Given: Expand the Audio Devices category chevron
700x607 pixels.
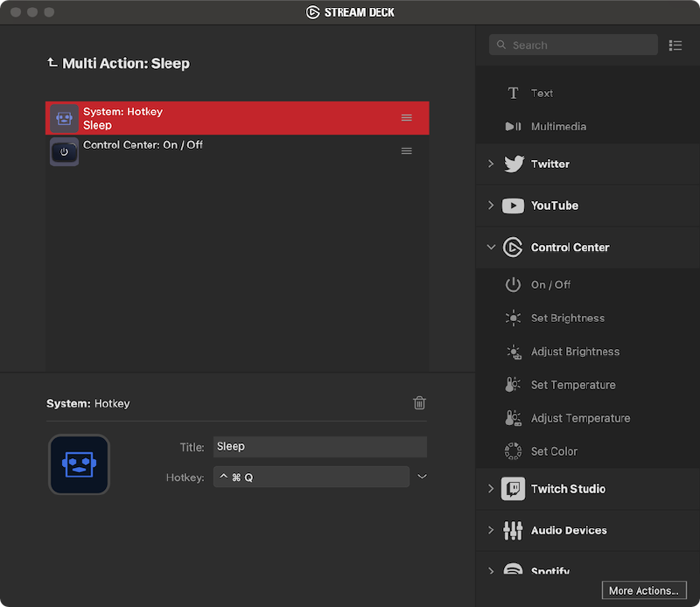Looking at the screenshot, I should (x=491, y=530).
